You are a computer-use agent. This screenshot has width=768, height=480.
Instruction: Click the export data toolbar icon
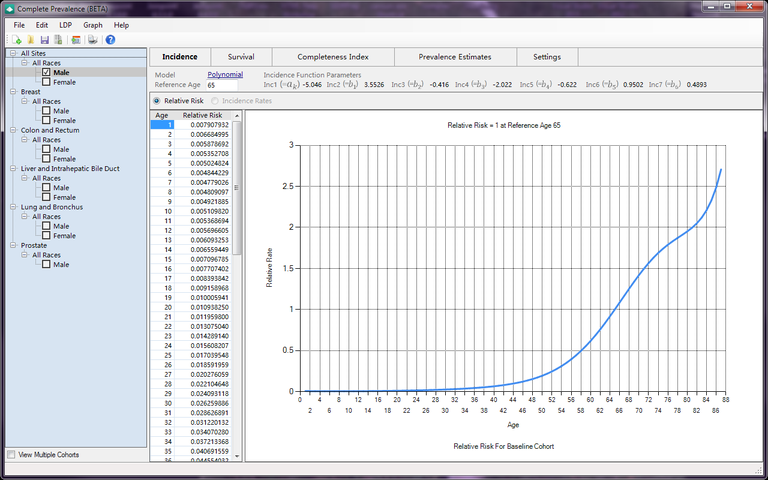click(59, 40)
